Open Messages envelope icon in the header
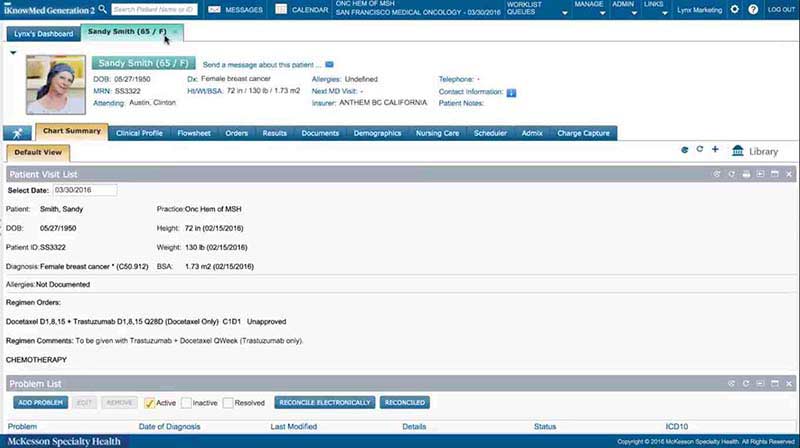 click(x=214, y=10)
